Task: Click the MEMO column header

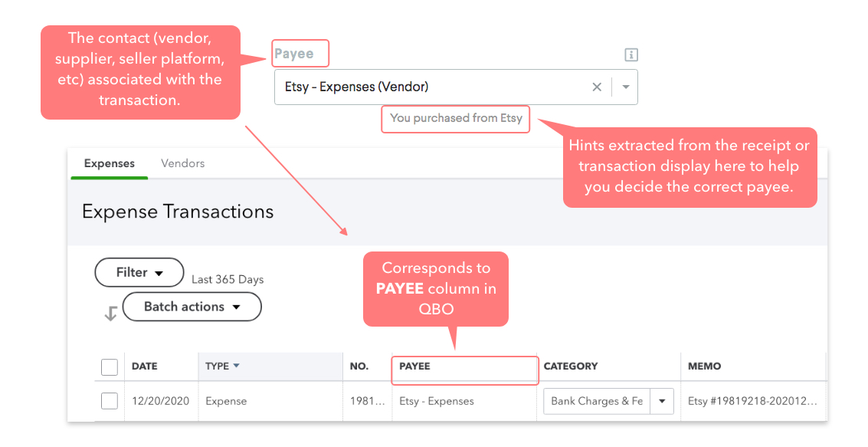Action: click(x=703, y=366)
